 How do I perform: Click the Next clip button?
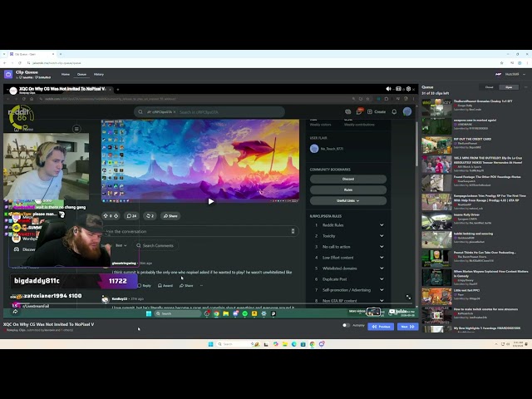click(x=407, y=327)
